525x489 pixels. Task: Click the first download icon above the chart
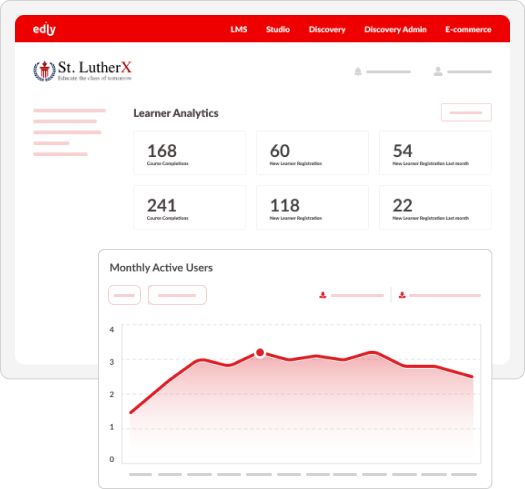click(x=323, y=295)
